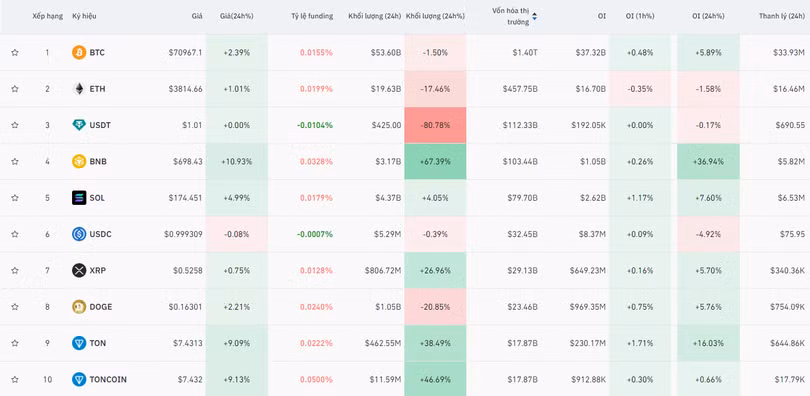This screenshot has width=810, height=396.
Task: Click liquidation value $75.95
Action: (792, 234)
